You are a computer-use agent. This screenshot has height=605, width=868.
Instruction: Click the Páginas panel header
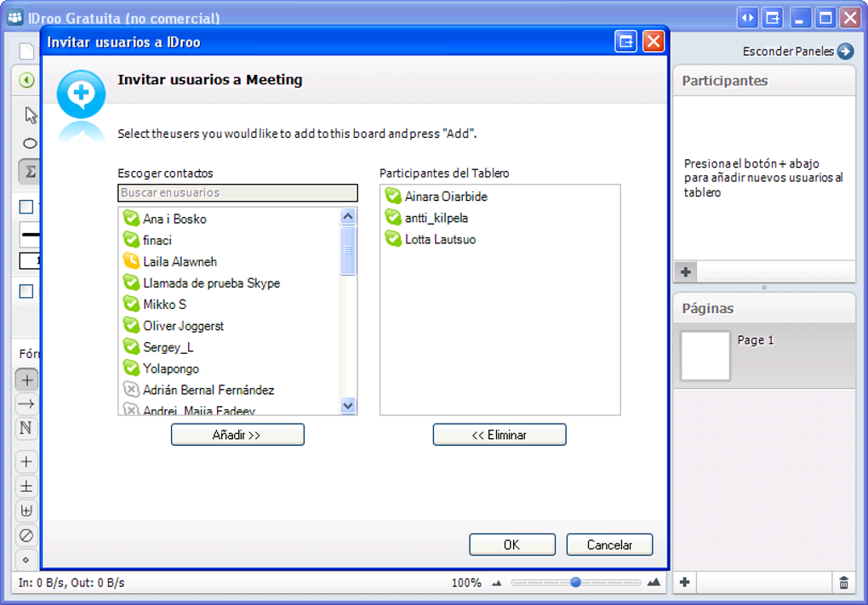(764, 308)
